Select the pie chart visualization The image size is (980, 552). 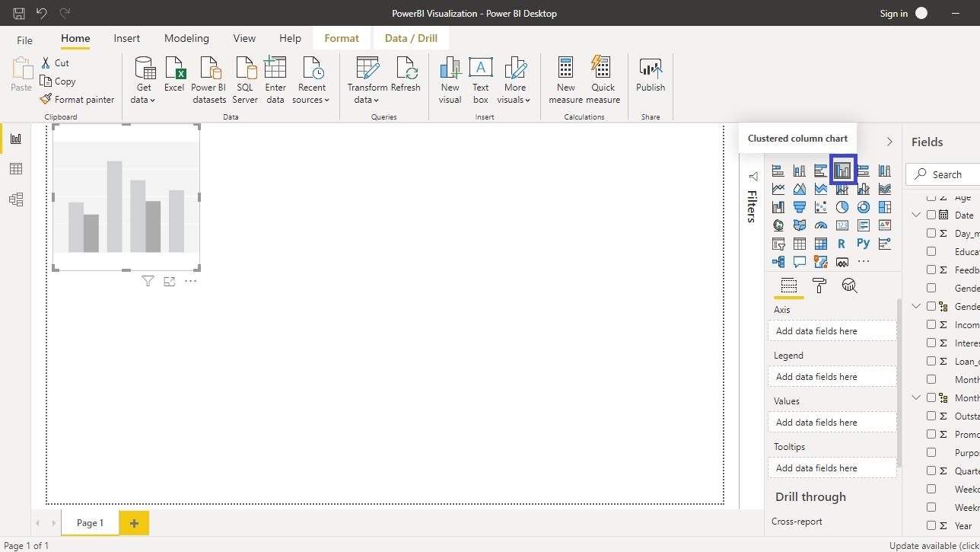(x=842, y=207)
